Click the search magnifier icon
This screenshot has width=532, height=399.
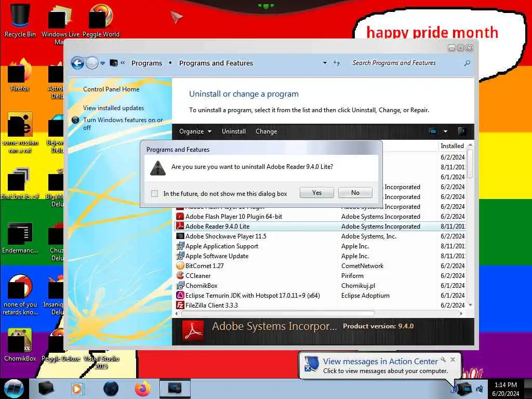pyautogui.click(x=467, y=63)
